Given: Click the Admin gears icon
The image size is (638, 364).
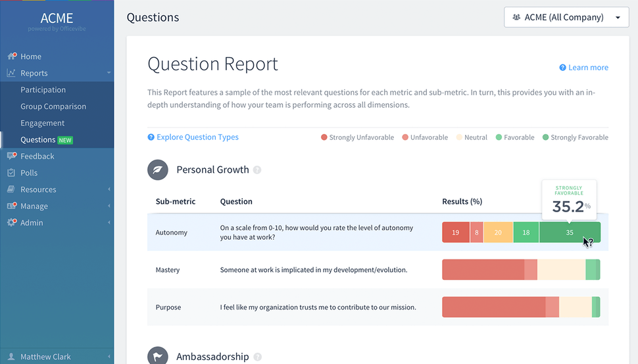Looking at the screenshot, I should point(11,223).
